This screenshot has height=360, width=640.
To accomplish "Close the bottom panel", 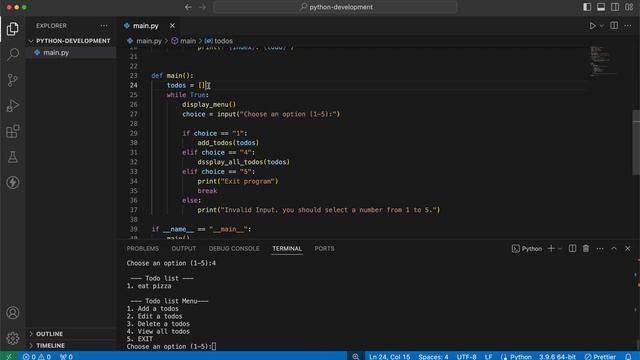I will [x=627, y=249].
